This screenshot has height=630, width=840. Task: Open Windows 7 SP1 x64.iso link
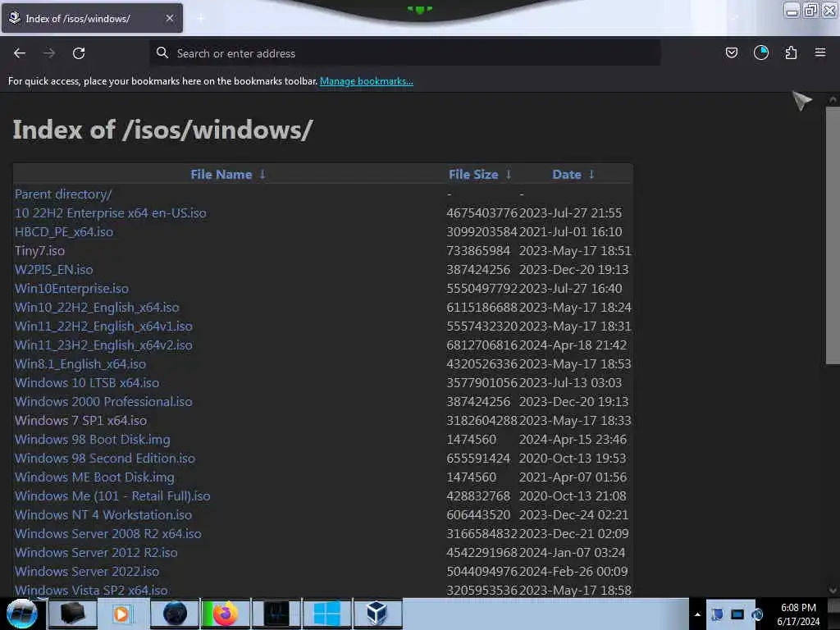(81, 421)
